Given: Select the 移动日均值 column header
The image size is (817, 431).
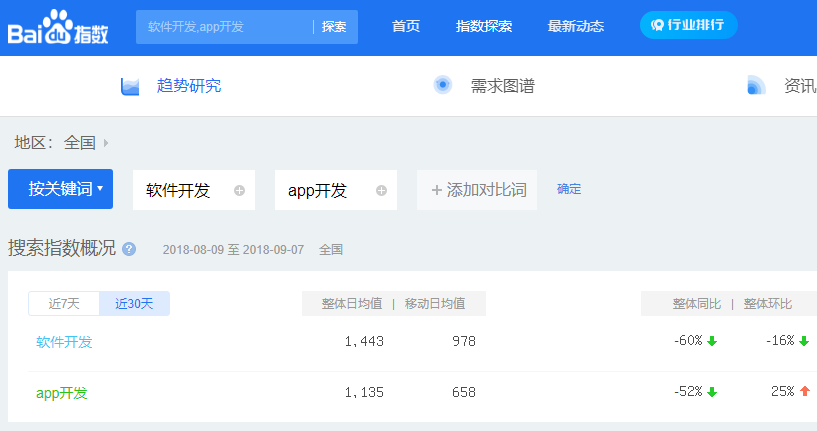Looking at the screenshot, I should tap(435, 303).
